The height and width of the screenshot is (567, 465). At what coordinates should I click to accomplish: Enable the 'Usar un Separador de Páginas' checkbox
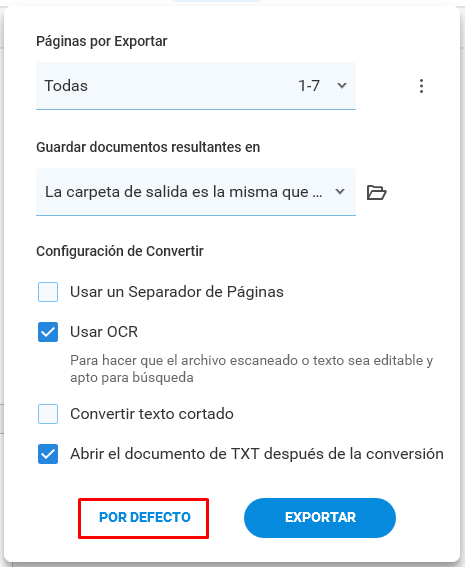[x=48, y=292]
